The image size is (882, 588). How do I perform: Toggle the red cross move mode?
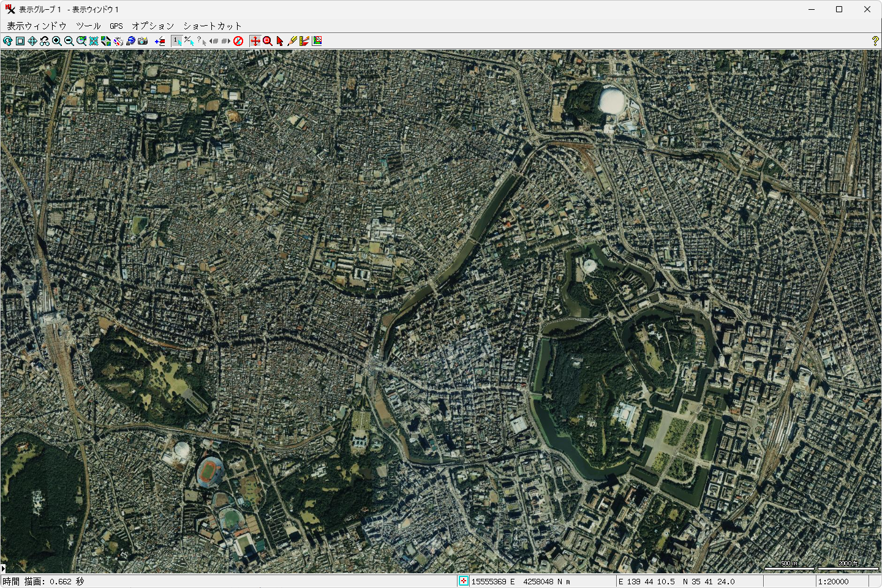pos(255,41)
